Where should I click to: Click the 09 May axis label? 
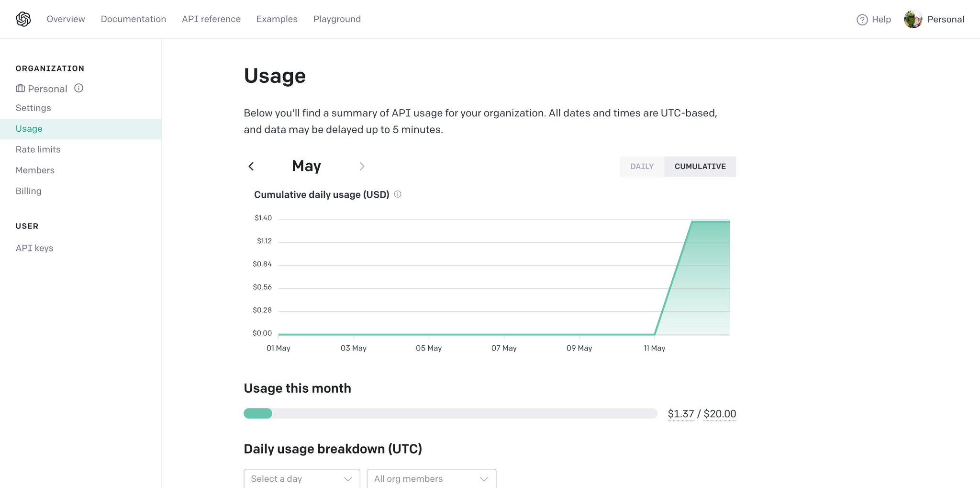pos(579,348)
